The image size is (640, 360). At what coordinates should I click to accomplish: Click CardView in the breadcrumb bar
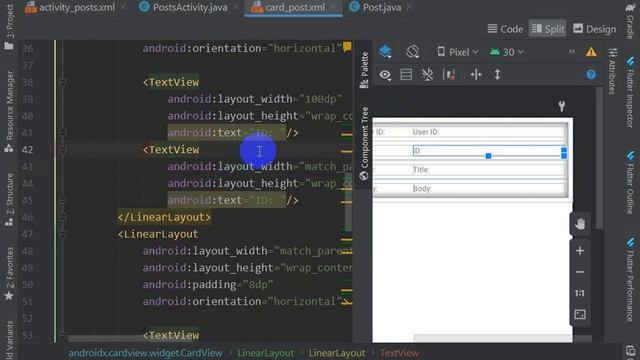click(x=145, y=353)
